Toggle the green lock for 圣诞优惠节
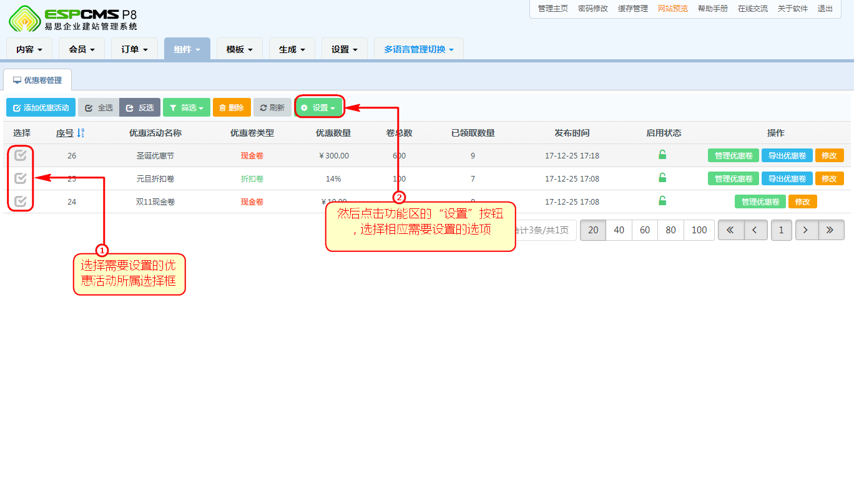 pos(662,155)
